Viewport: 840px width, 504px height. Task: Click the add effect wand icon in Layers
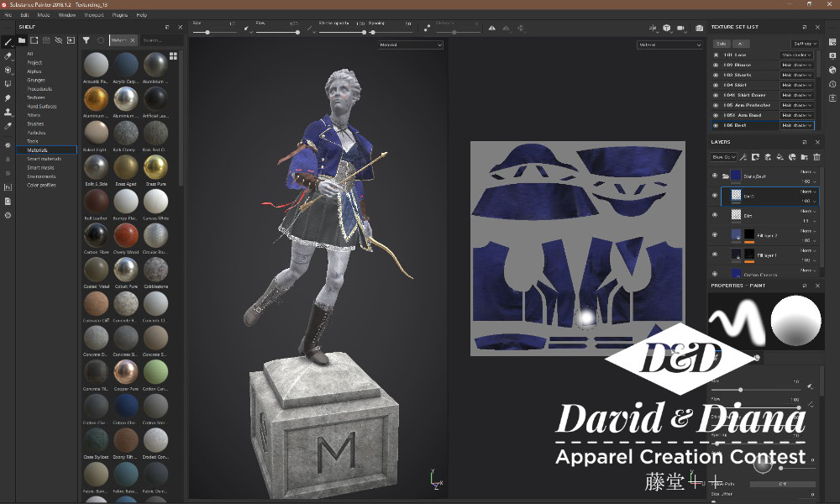[743, 157]
